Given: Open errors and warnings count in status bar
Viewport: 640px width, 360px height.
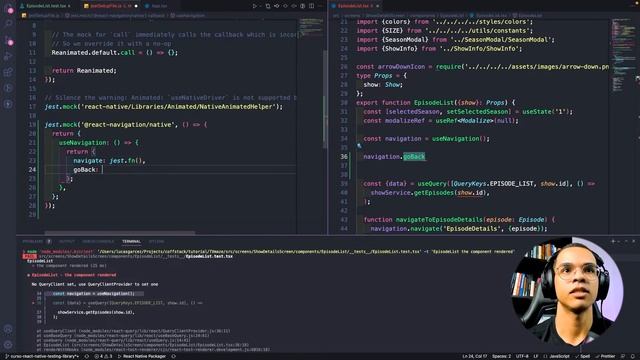Looking at the screenshot, I should click(x=103, y=356).
